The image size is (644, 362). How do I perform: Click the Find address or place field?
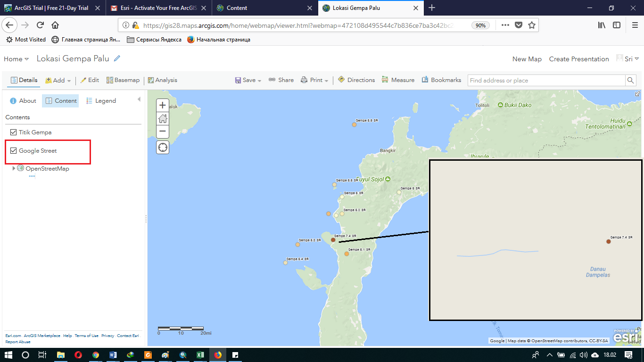(x=546, y=81)
